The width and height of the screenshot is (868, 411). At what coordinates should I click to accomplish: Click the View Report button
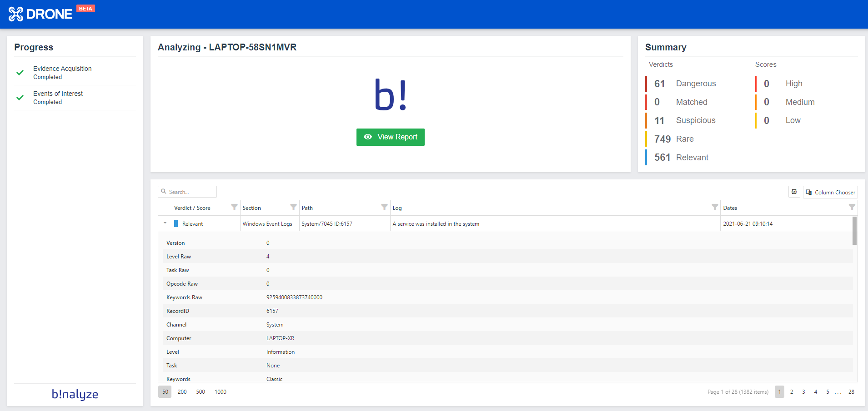(390, 137)
